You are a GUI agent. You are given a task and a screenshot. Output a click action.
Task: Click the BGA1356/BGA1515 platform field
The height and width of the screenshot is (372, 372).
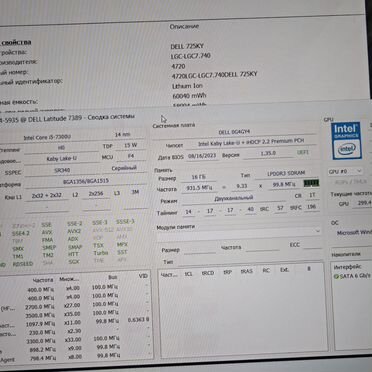point(86,181)
